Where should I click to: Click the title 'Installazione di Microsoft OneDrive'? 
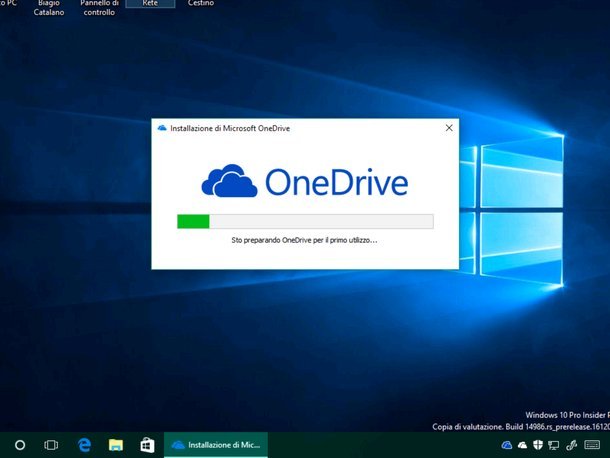click(230, 128)
